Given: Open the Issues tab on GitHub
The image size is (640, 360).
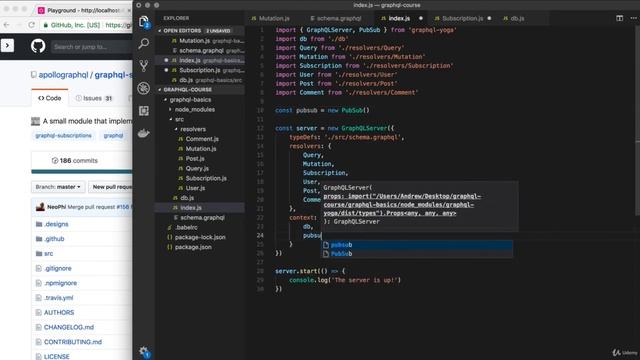Looking at the screenshot, I should point(93,98).
